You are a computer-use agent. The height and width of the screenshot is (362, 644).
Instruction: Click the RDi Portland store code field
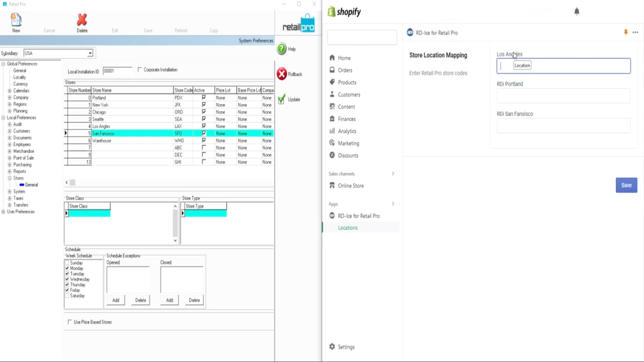[563, 96]
